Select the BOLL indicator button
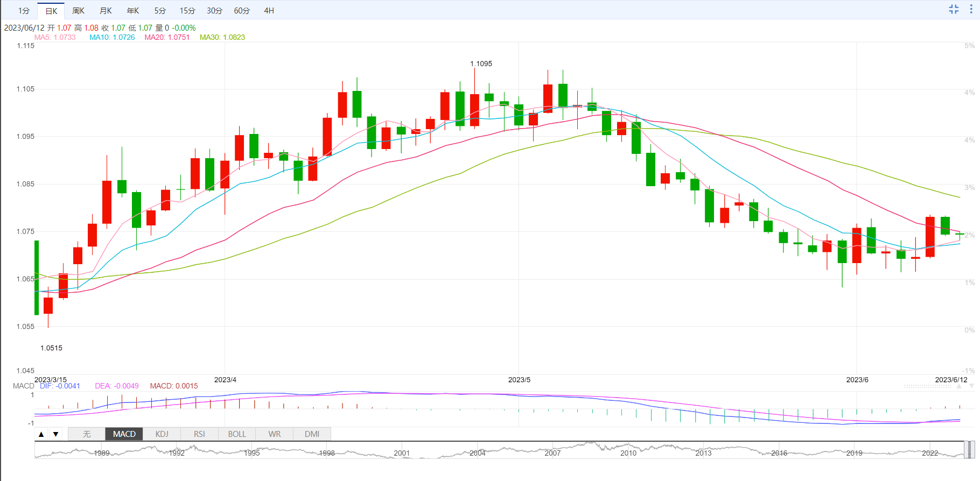This screenshot has width=980, height=481. pos(237,434)
